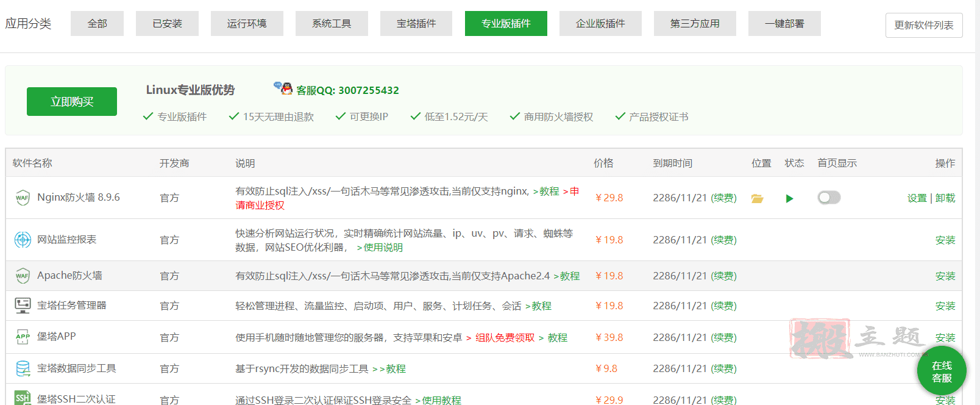Open the Nginx防火墙 folder location icon
This screenshot has width=980, height=405.
757,198
